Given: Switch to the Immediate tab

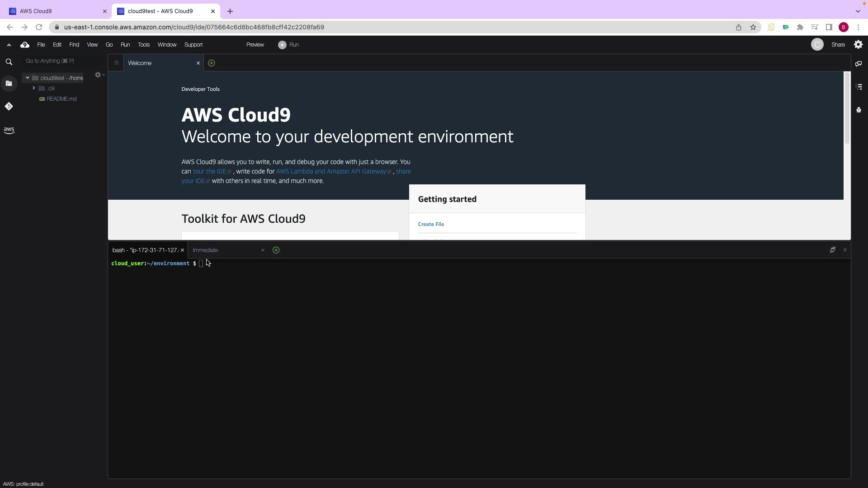Looking at the screenshot, I should coord(205,250).
